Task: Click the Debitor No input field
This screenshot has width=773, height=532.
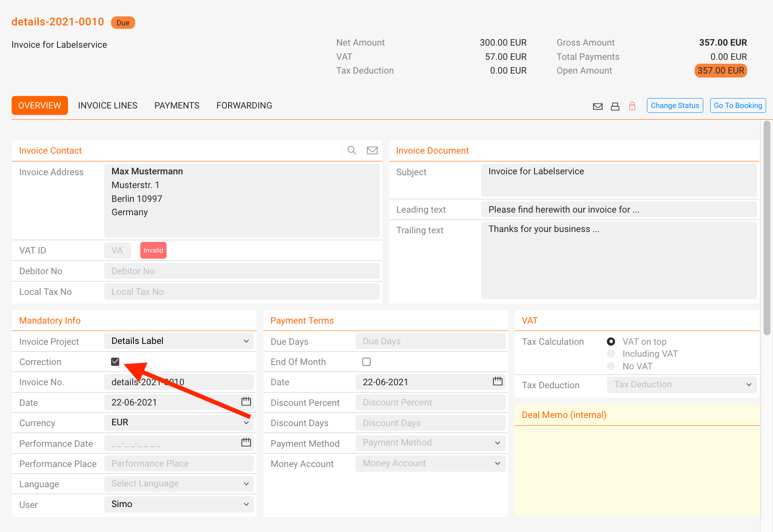Action: [241, 271]
